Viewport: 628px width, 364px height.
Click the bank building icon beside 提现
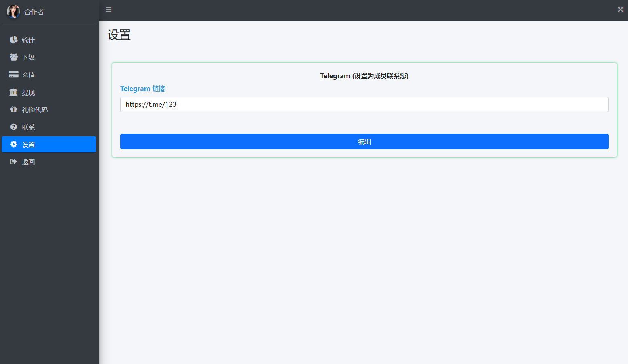tap(14, 92)
